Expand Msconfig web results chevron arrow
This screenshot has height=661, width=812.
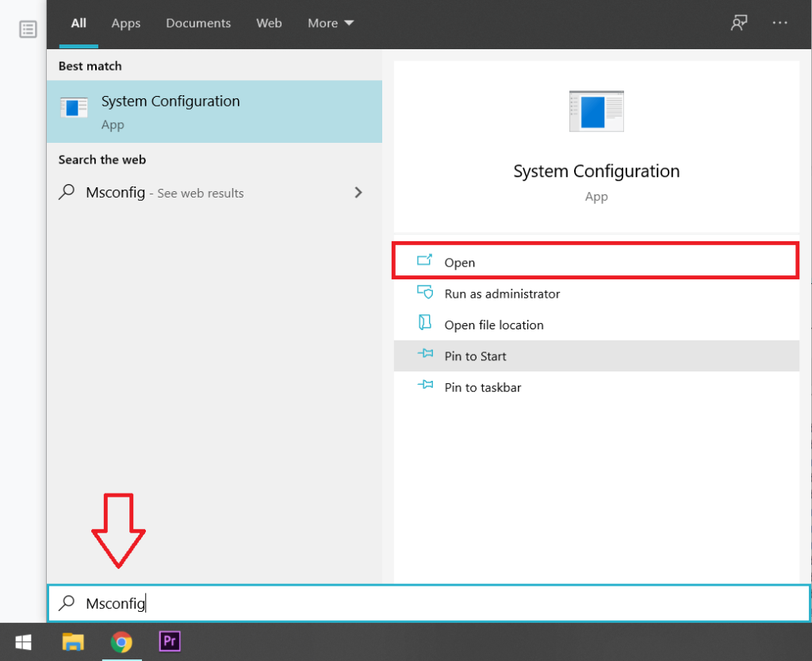pos(358,192)
